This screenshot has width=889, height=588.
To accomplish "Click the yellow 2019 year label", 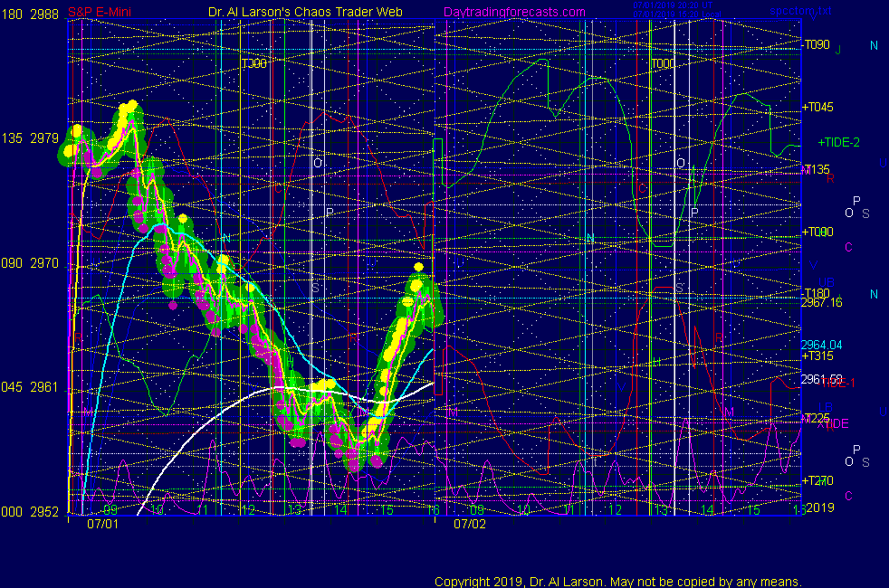I will tap(820, 507).
